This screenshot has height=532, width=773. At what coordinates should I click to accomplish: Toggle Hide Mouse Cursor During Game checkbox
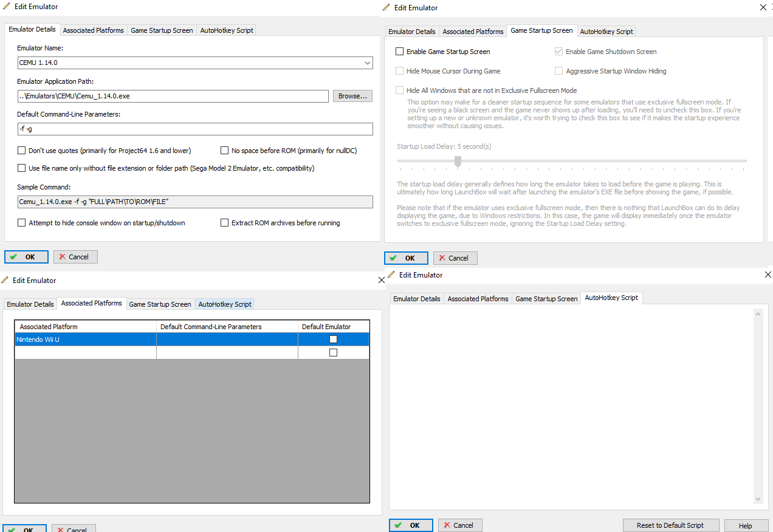(x=400, y=71)
